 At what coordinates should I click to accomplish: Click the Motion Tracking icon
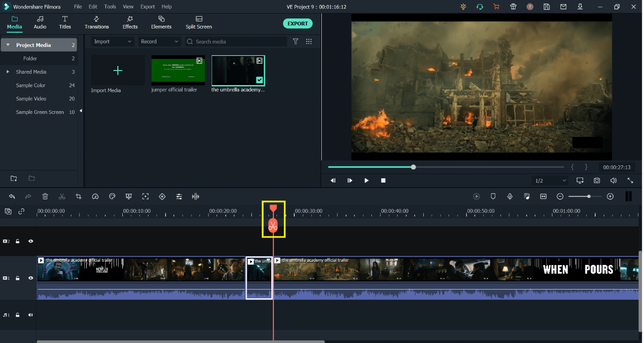[x=145, y=197]
